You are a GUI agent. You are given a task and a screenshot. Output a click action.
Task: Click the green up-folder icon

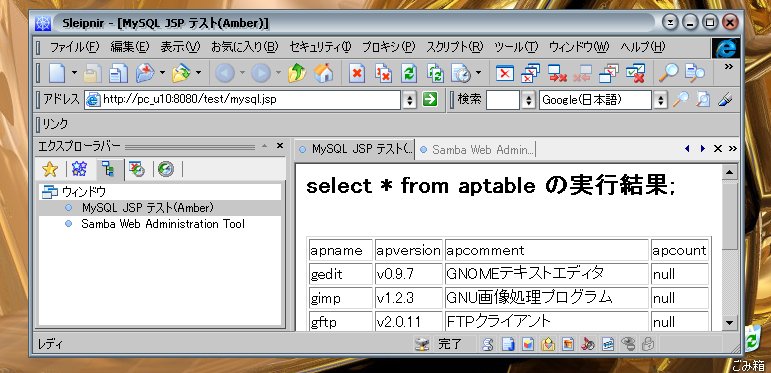(297, 74)
